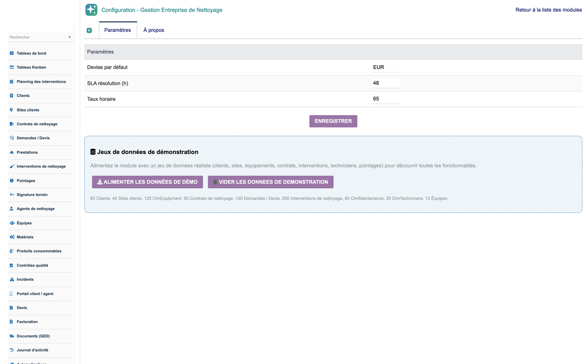Open Journal d'activité menu entry
This screenshot has width=588, height=364.
point(33,350)
